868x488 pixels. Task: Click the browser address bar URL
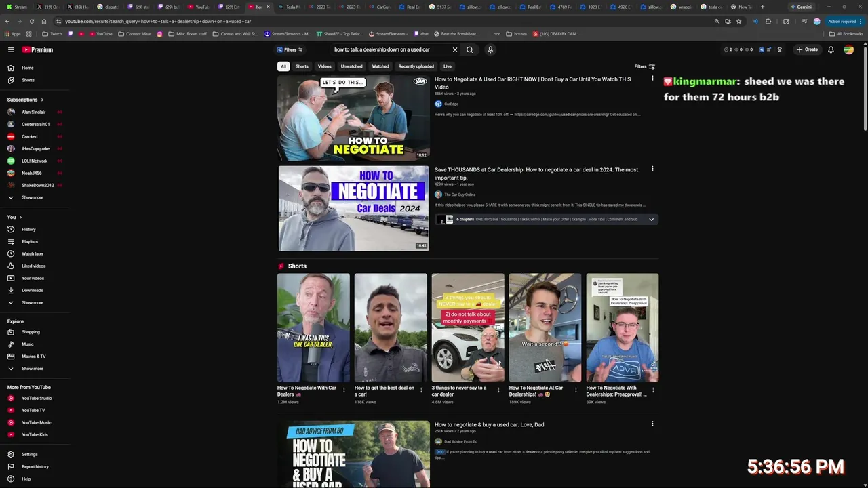tap(158, 21)
